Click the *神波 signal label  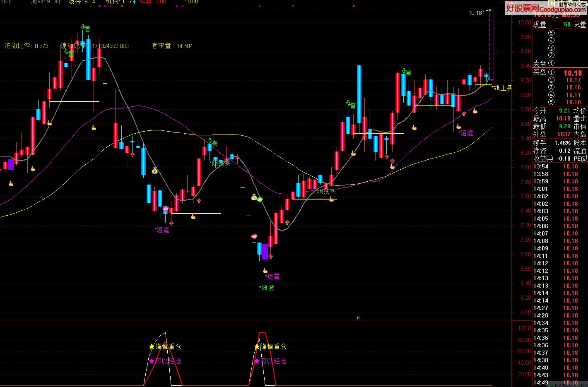[x=267, y=288]
